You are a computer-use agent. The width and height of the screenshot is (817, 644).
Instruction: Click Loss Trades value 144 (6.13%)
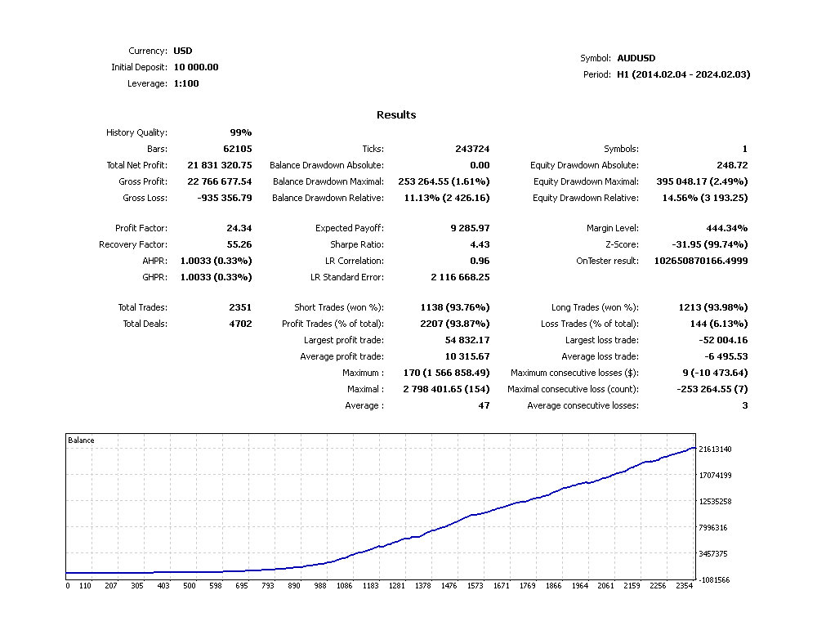(718, 324)
